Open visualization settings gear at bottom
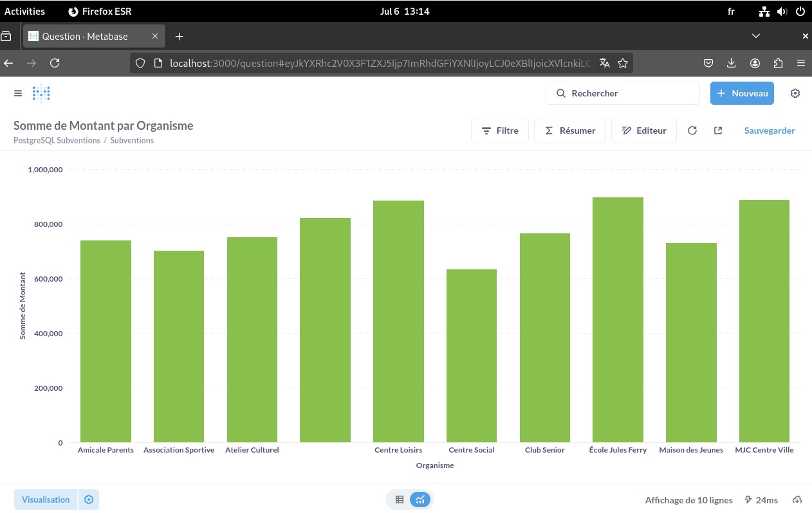The height and width of the screenshot is (513, 812). point(89,500)
